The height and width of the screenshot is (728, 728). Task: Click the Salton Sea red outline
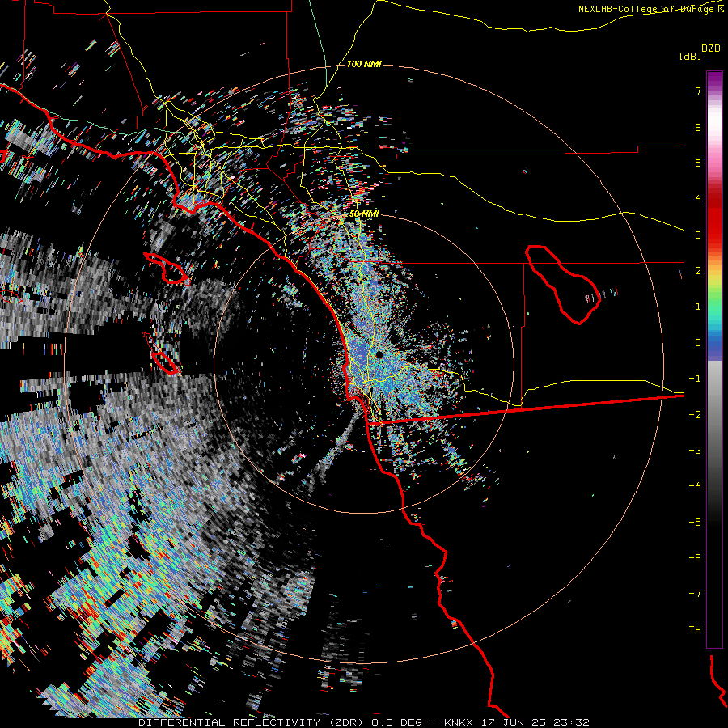(x=563, y=284)
